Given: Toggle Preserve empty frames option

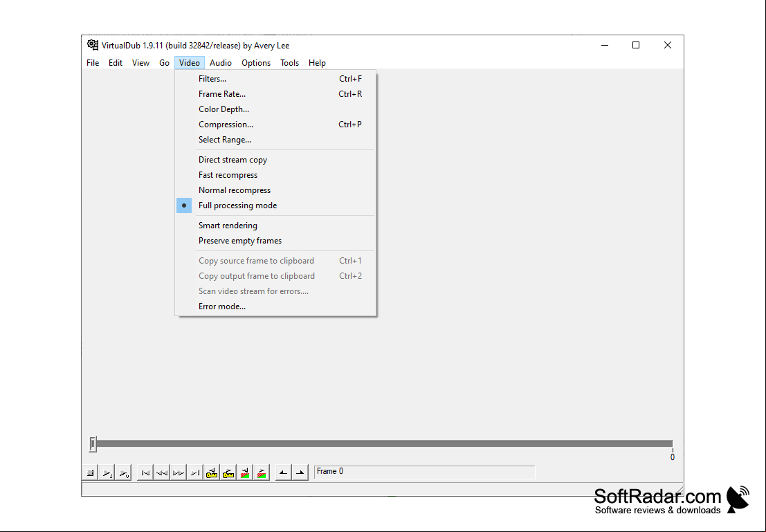Looking at the screenshot, I should [x=275, y=240].
